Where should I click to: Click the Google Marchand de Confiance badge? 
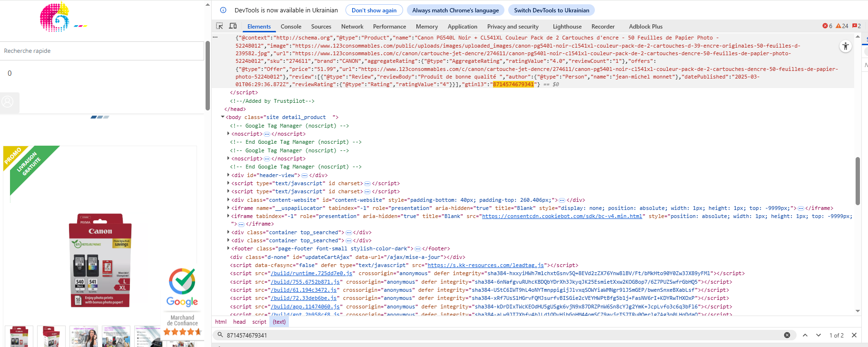182,301
